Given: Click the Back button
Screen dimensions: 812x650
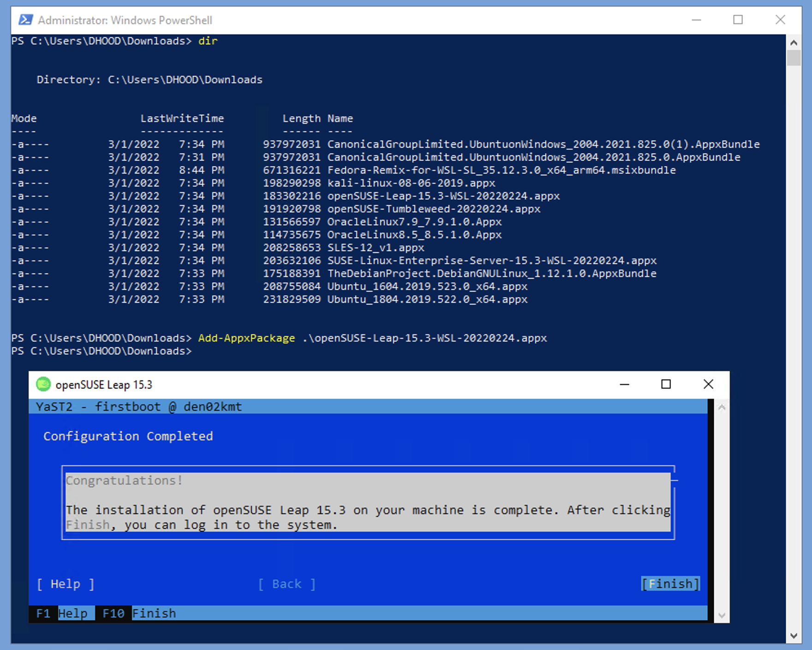Looking at the screenshot, I should coord(286,584).
